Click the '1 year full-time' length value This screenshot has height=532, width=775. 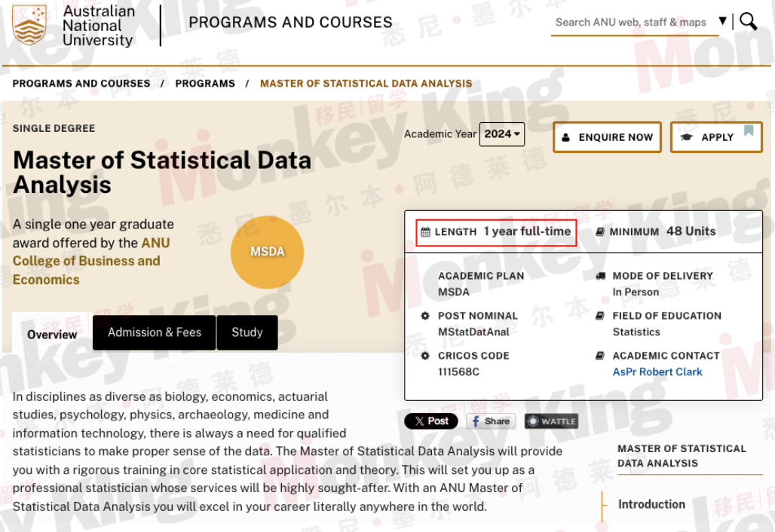click(x=527, y=231)
